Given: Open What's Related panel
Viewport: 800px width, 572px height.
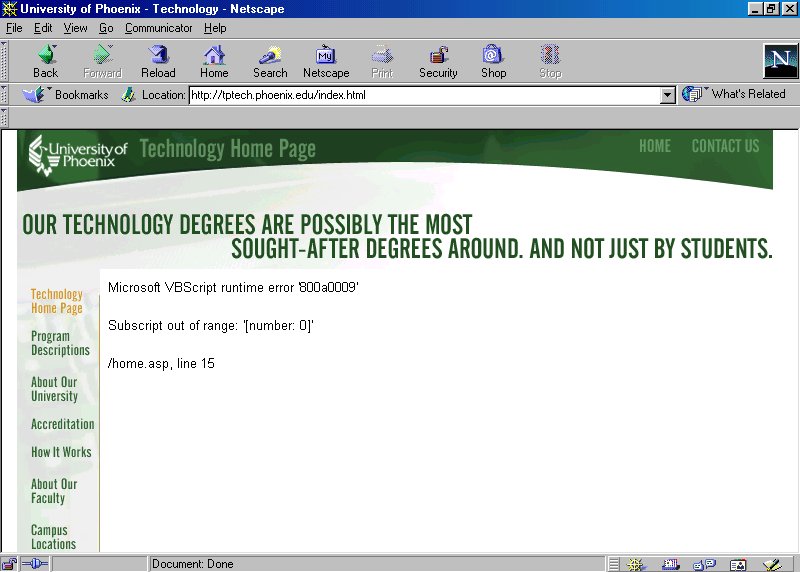Looking at the screenshot, I should pos(734,94).
